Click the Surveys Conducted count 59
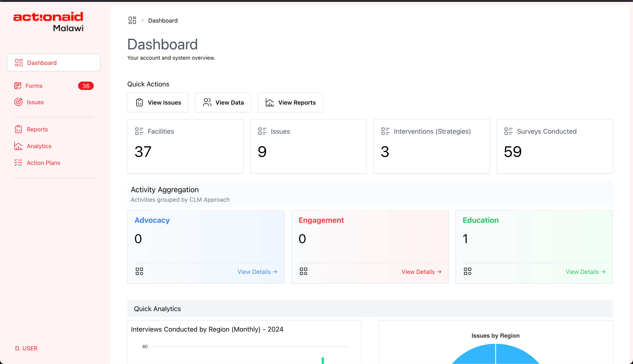Screen dimensions: 633x364 [512, 151]
